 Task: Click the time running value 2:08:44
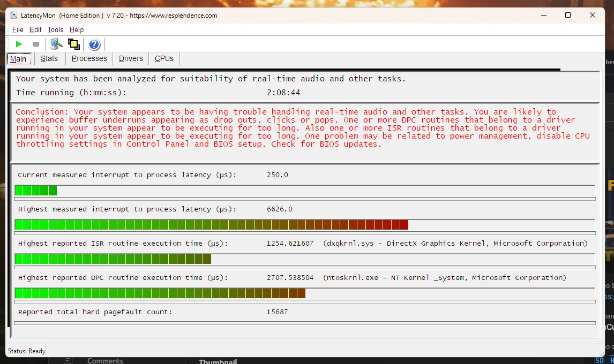click(283, 93)
